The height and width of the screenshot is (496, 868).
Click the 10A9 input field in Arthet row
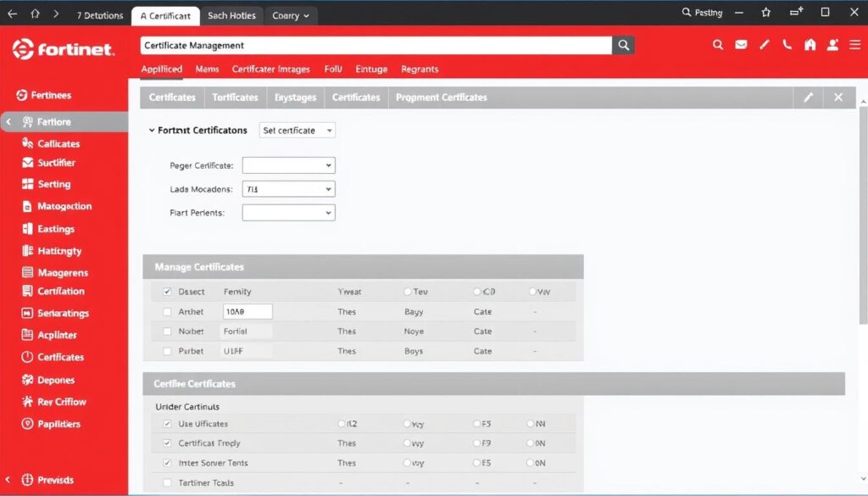pyautogui.click(x=247, y=312)
